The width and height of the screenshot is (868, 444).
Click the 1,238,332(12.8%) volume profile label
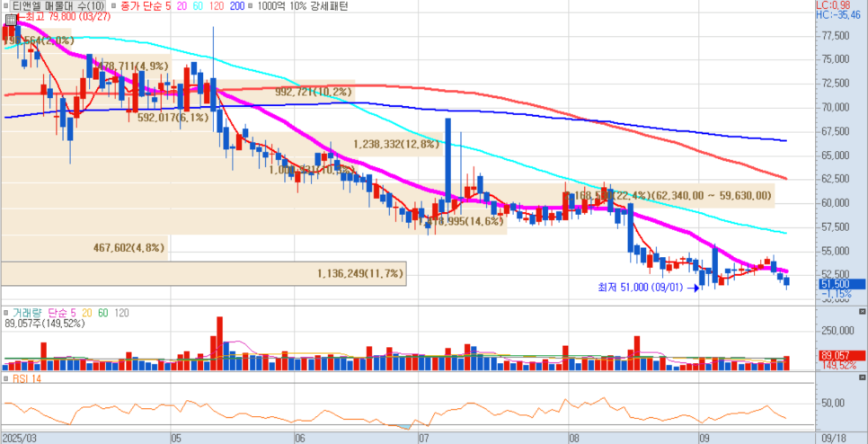(x=396, y=145)
